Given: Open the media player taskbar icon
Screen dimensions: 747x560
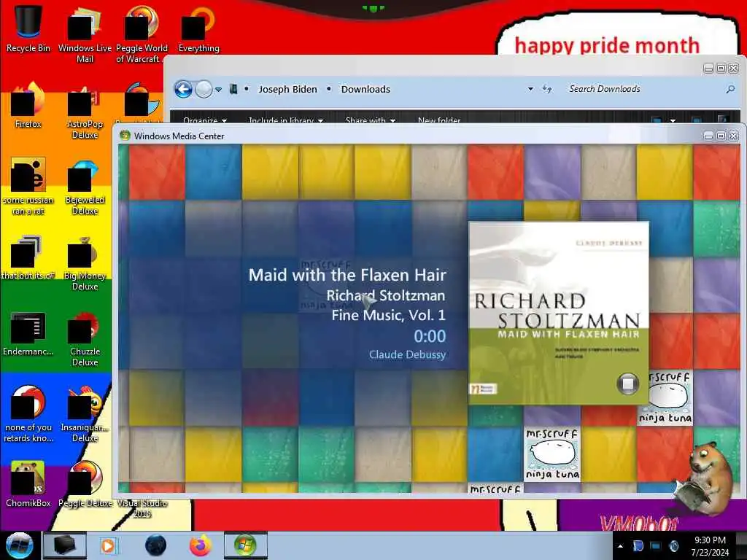Looking at the screenshot, I should pos(108,545).
